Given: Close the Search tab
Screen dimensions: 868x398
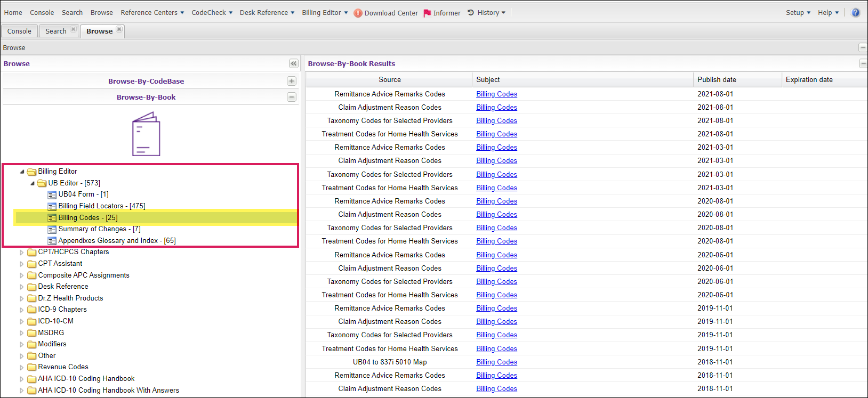Looking at the screenshot, I should (74, 29).
